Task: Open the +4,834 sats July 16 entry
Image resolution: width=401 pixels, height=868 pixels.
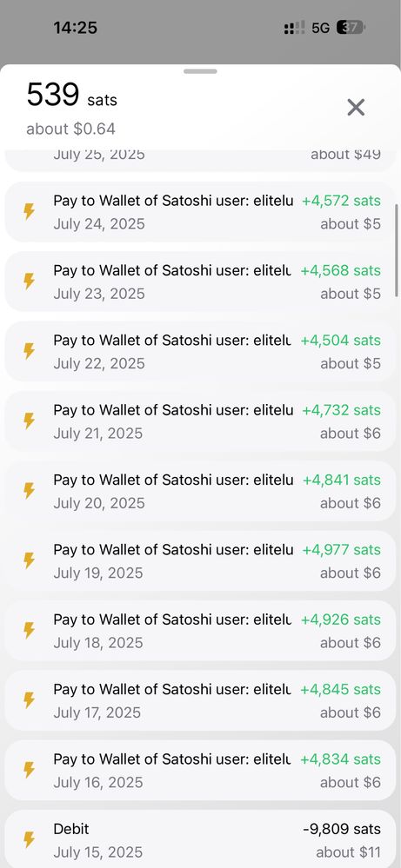Action: (x=200, y=770)
